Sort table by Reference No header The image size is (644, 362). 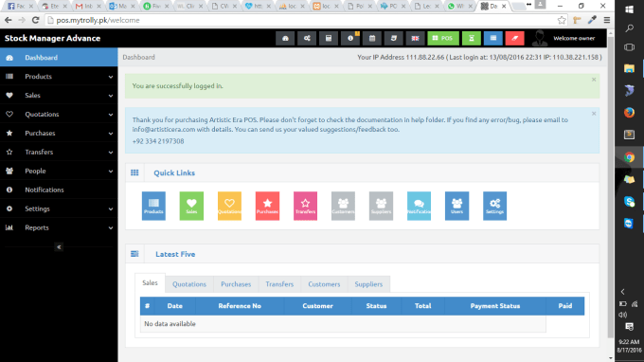coord(240,306)
